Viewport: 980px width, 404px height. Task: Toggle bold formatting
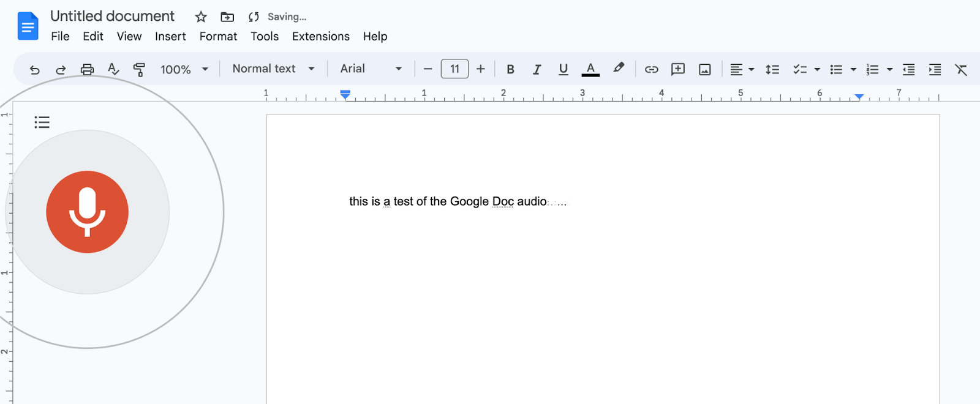510,69
